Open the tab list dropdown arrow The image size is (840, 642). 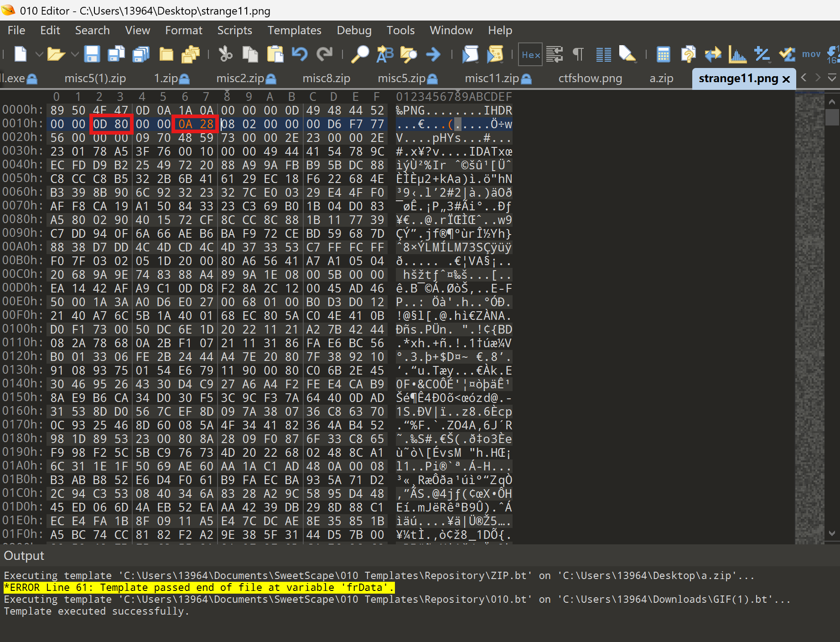[832, 78]
